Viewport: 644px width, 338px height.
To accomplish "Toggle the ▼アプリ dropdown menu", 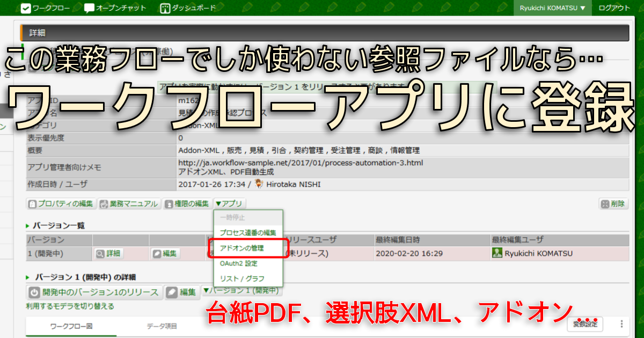I will tap(230, 204).
